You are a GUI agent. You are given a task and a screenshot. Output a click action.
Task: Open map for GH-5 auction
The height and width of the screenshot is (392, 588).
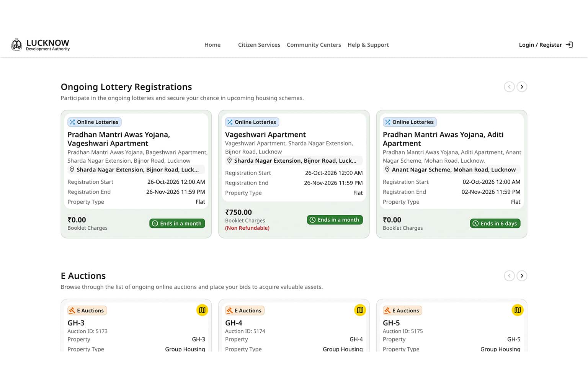point(518,310)
